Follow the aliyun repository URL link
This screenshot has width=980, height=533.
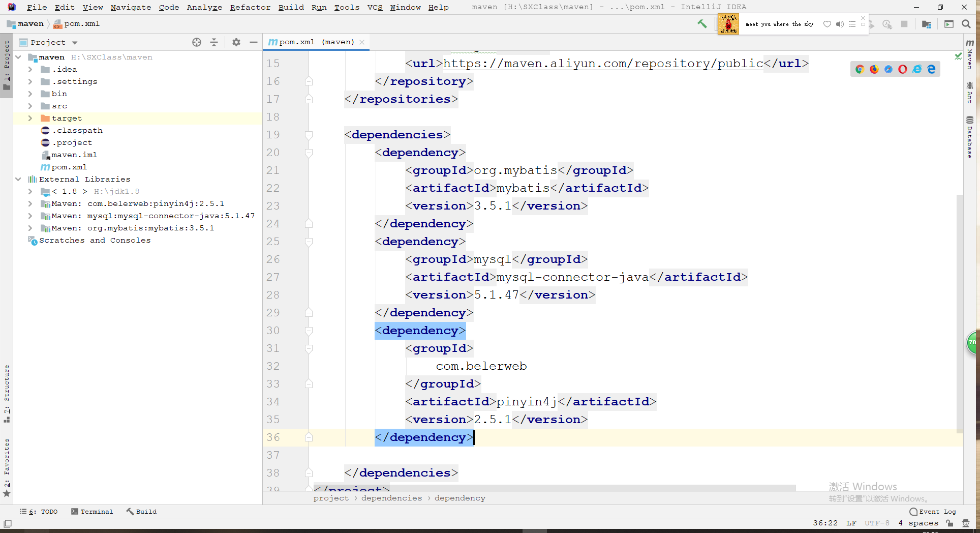click(603, 64)
